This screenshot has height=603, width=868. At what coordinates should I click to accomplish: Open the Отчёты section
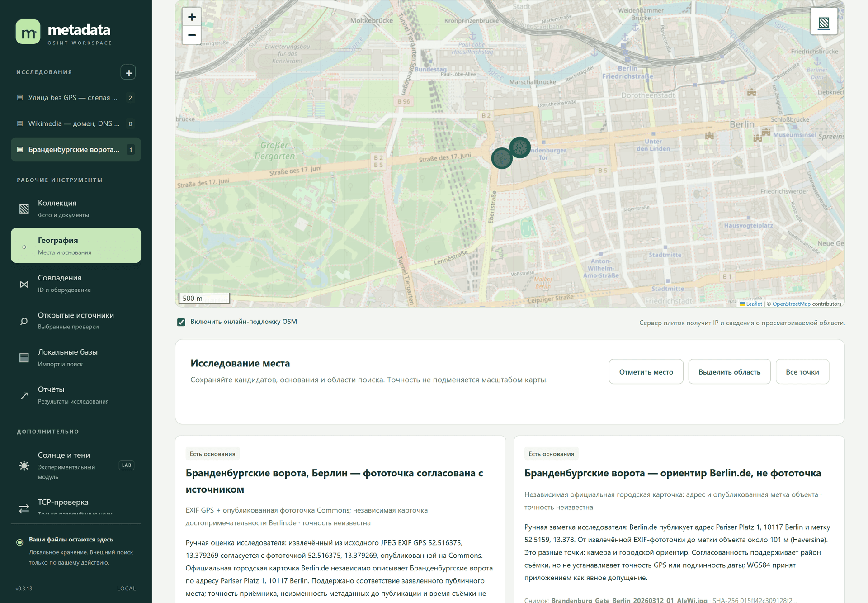(76, 395)
